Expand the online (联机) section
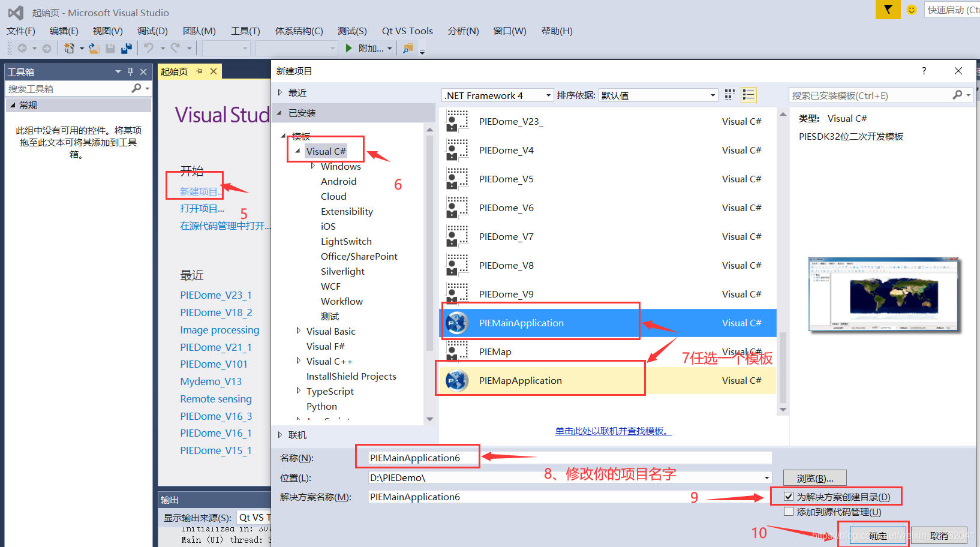The image size is (980, 547). tap(280, 435)
